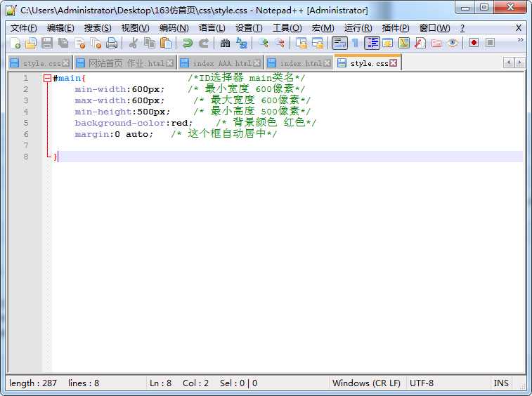Toggle monitoring eye icon
Screen dimensions: 532x396
tap(453, 43)
